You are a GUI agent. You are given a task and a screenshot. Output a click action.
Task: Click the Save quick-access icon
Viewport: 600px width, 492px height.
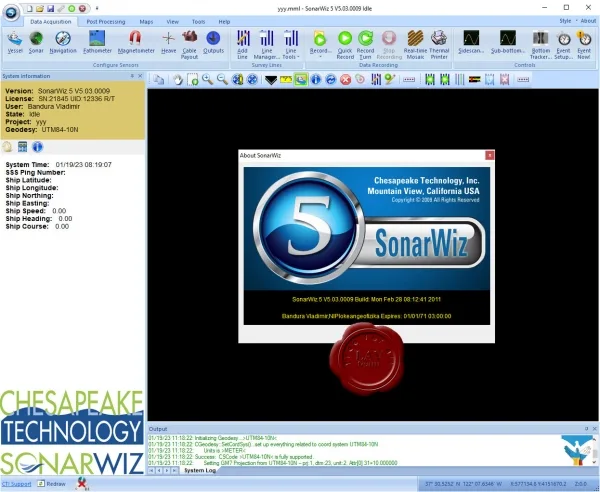pos(51,8)
